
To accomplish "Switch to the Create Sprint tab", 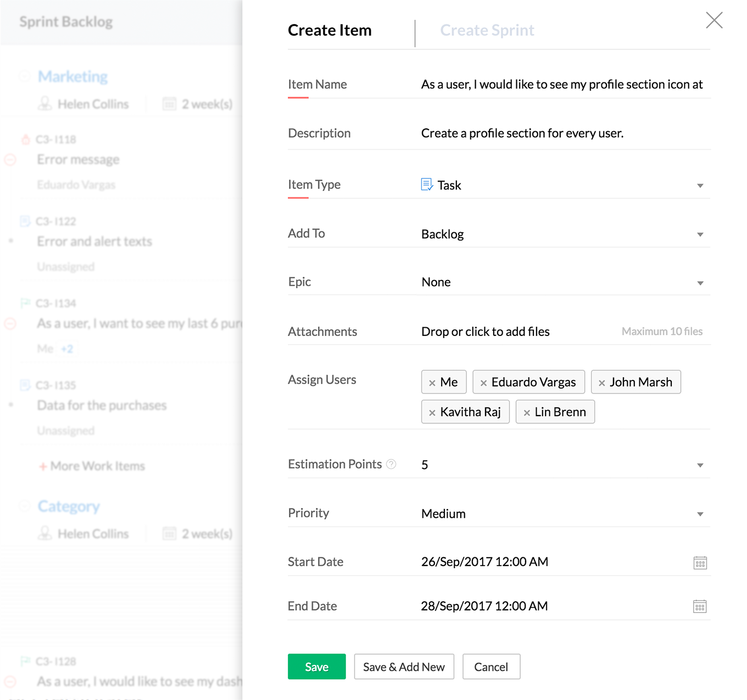I will point(487,30).
